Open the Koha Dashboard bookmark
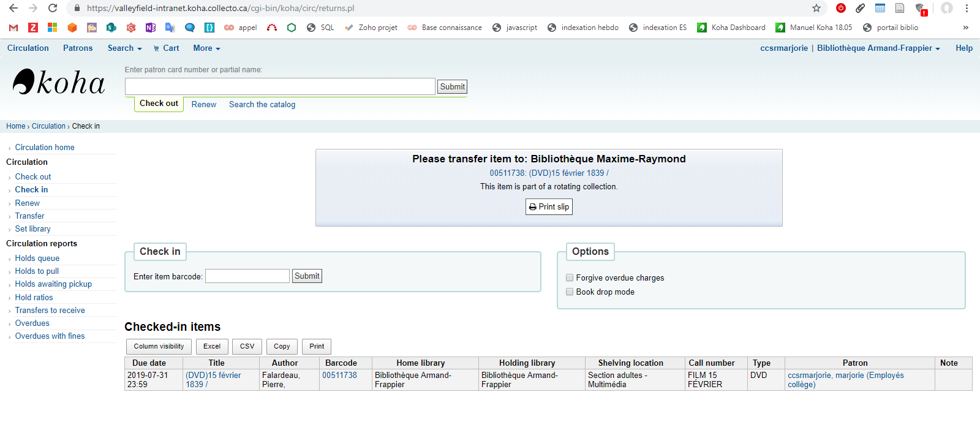Screen dimensions: 980x438 (731, 28)
